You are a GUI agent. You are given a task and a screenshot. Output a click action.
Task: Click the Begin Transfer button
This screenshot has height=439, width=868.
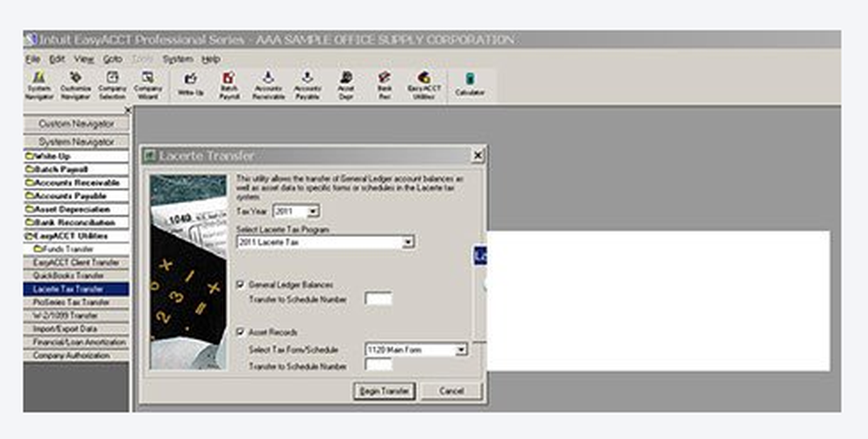point(385,390)
